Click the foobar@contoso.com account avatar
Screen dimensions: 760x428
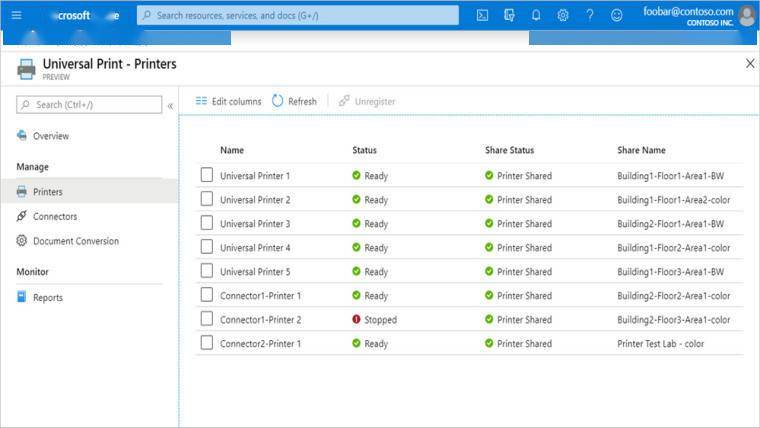pyautogui.click(x=746, y=15)
